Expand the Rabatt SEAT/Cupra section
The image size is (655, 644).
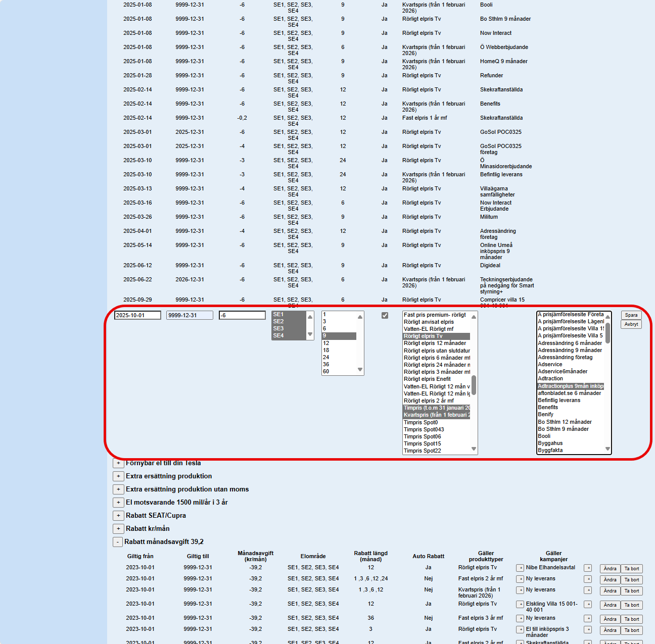(118, 516)
